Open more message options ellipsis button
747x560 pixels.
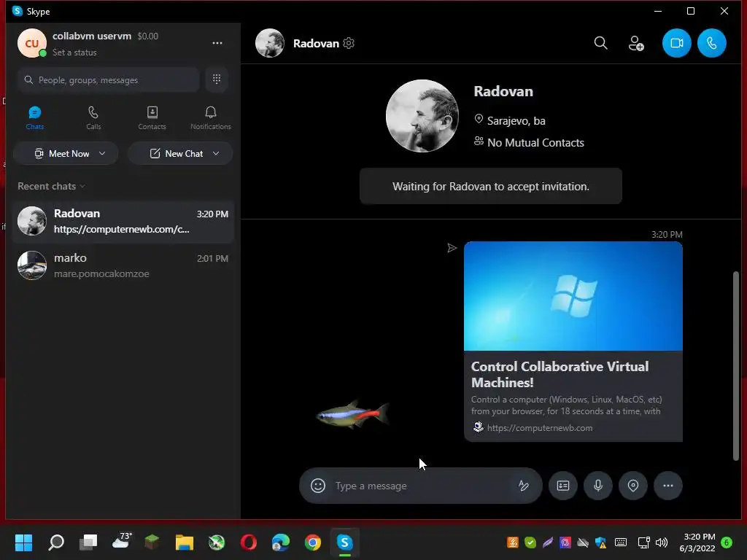point(668,486)
